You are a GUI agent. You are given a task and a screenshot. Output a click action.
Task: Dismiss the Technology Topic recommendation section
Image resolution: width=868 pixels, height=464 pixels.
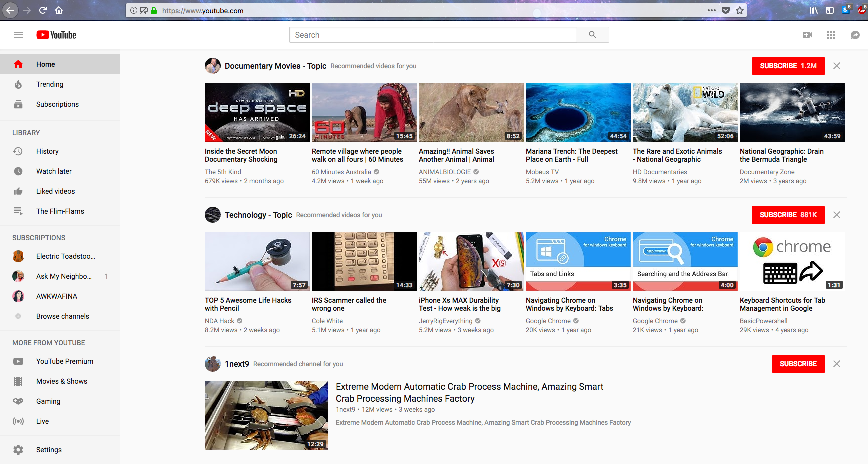[837, 215]
